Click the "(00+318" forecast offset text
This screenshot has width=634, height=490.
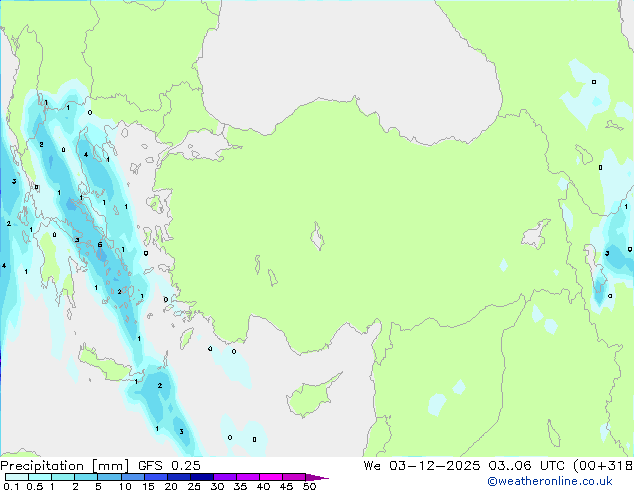point(603,466)
